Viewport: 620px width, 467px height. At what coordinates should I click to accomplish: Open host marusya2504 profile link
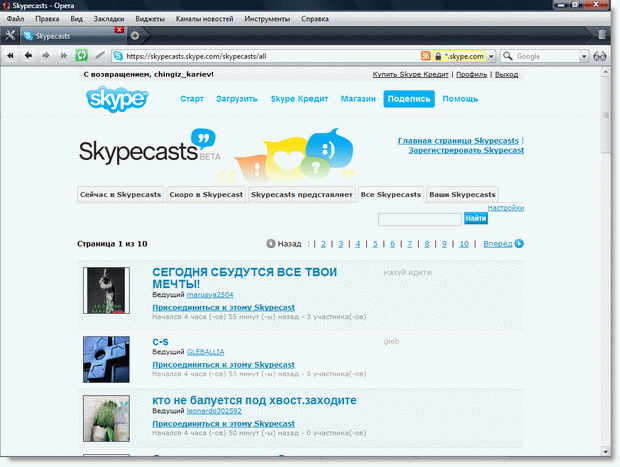210,295
